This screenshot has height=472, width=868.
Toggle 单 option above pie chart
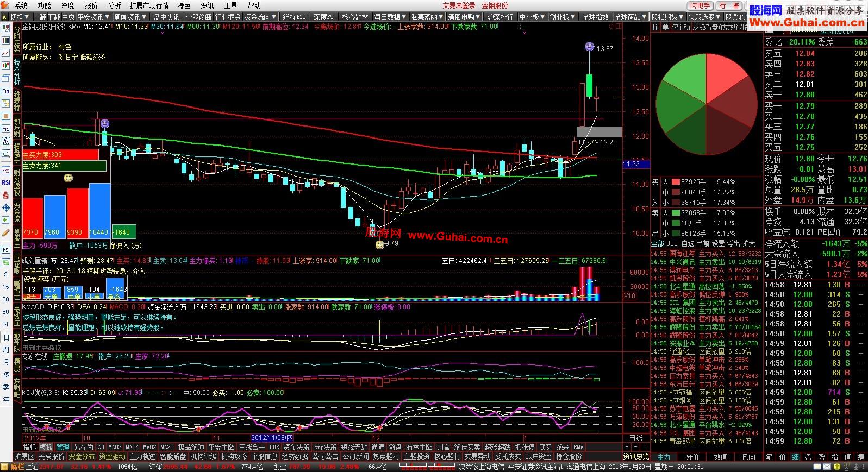(x=665, y=27)
